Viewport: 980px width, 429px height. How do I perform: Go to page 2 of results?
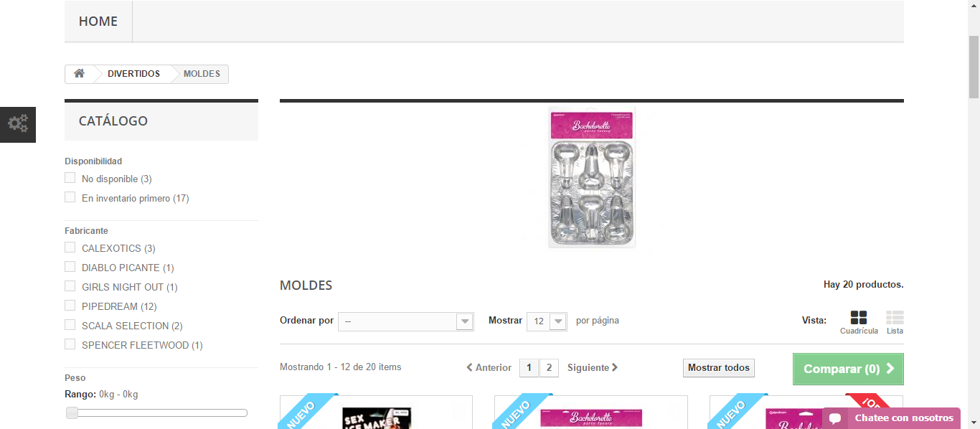(x=549, y=368)
